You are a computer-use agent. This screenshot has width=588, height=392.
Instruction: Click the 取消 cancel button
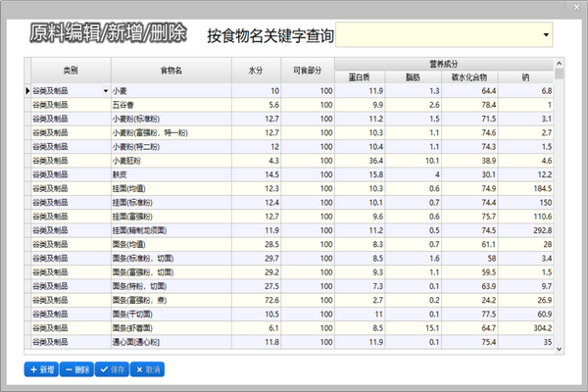click(x=147, y=369)
